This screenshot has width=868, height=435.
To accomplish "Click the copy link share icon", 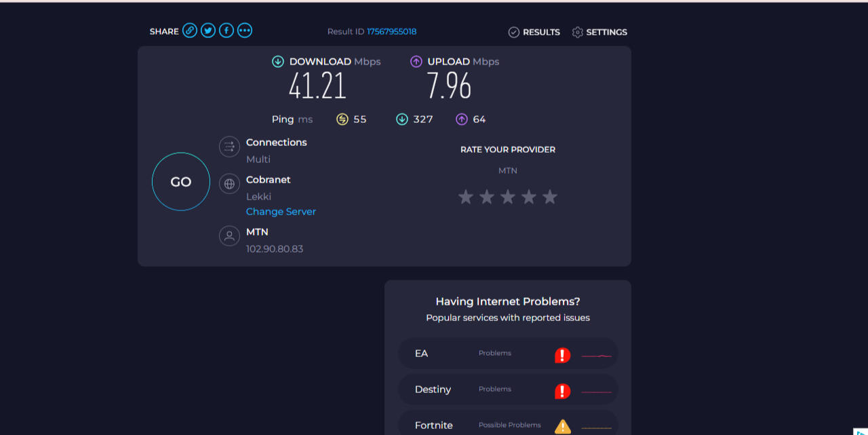I will (190, 31).
